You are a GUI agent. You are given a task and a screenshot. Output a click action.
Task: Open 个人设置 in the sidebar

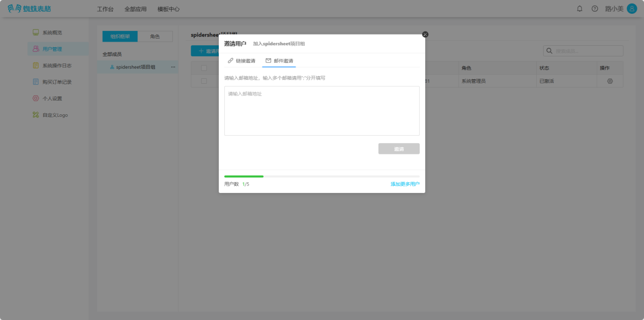tap(52, 99)
